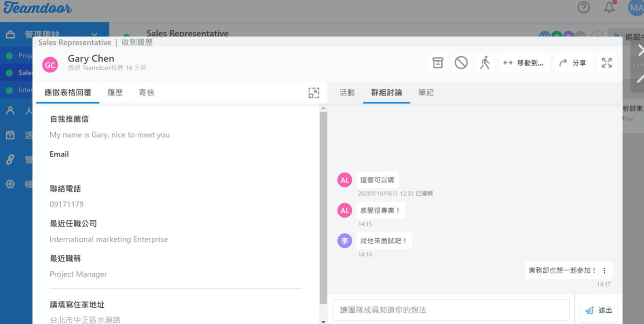Open the help question mark icon
The image size is (644, 324).
[583, 7]
